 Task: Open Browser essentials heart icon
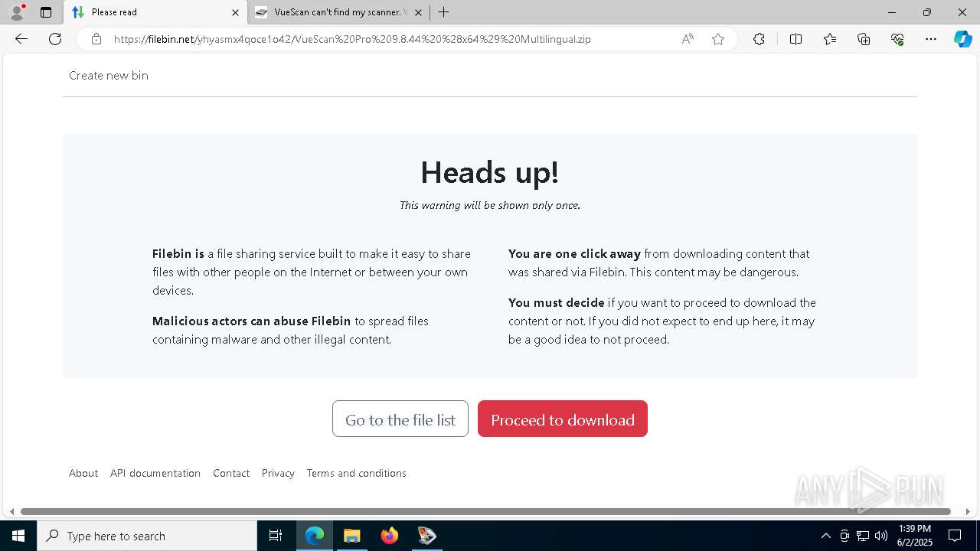[x=897, y=39]
